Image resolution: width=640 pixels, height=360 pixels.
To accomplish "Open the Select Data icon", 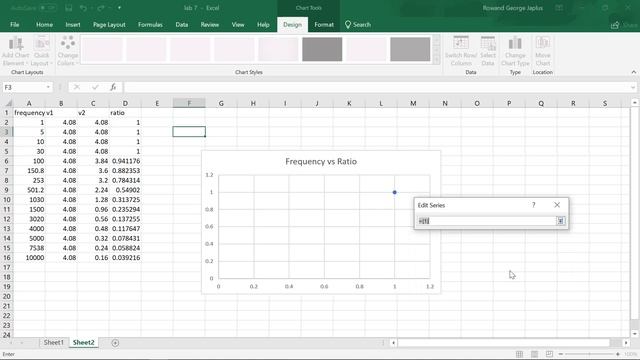I will (488, 51).
